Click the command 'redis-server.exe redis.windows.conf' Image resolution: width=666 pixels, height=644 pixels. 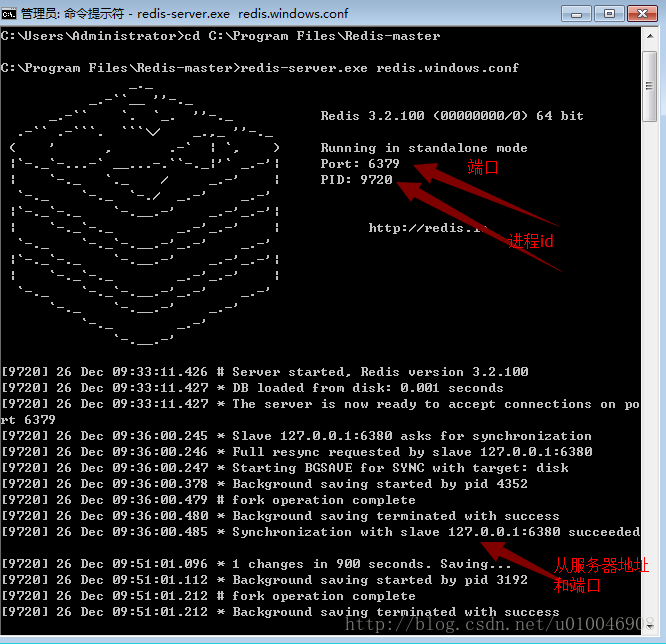(x=379, y=68)
